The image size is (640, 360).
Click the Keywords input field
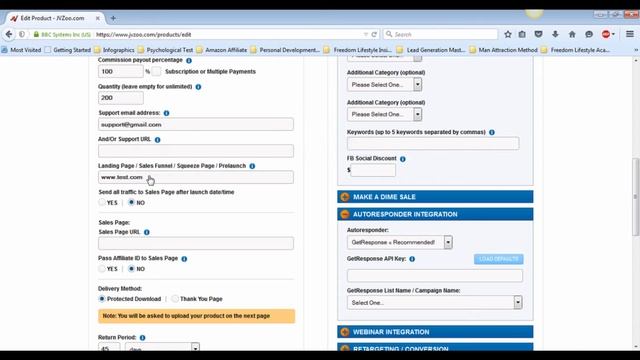[x=433, y=143]
